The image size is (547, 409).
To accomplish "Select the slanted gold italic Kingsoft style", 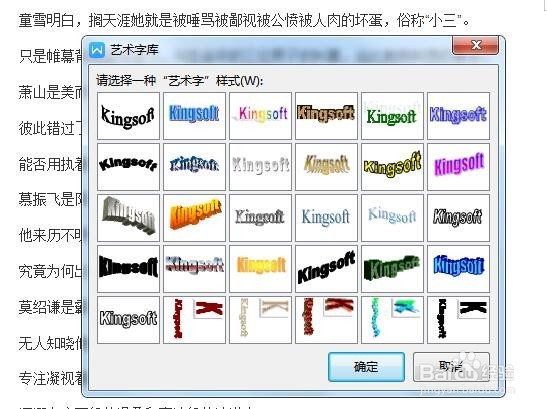I will point(326,166).
